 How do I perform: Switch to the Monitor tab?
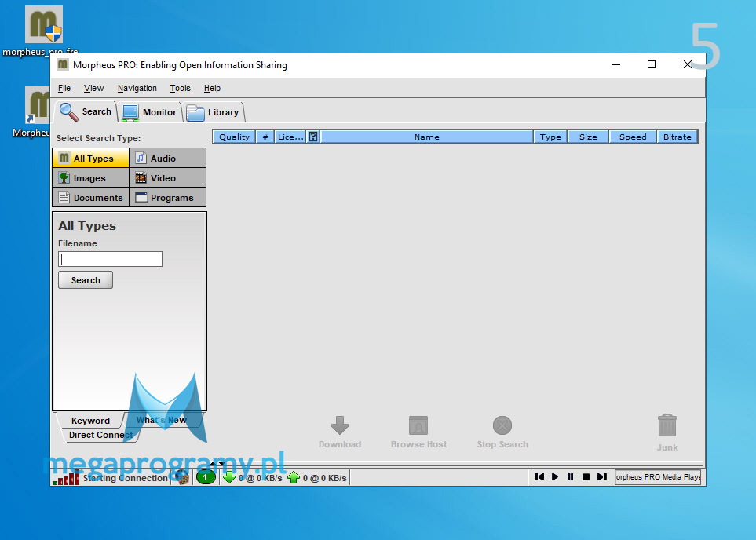point(149,112)
